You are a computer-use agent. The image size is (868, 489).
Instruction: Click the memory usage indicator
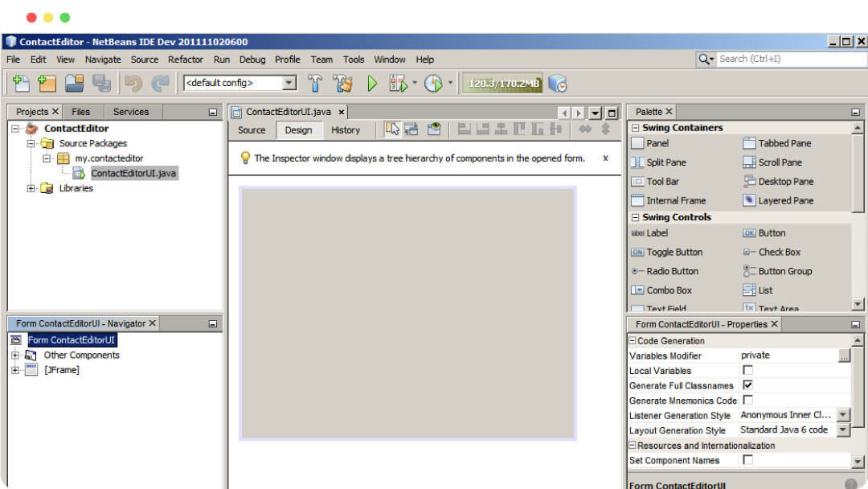pos(502,82)
